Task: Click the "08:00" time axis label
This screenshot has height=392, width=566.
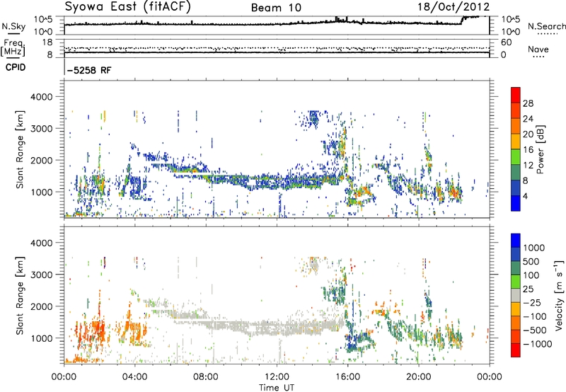Action: pos(205,377)
